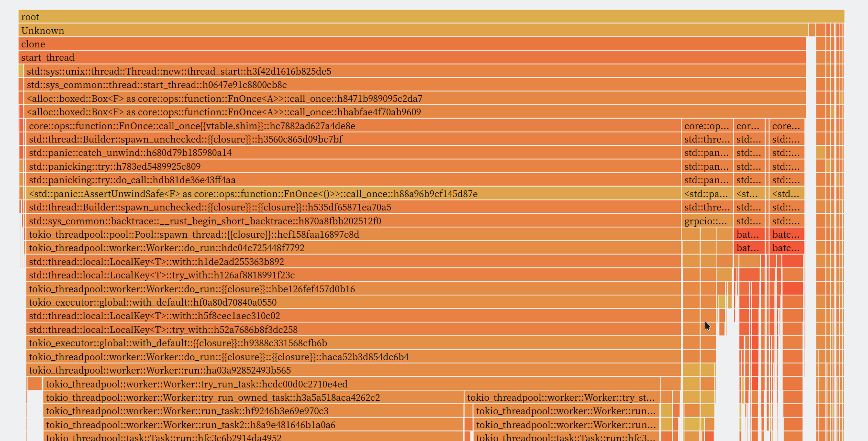Select the Unknown frame

click(x=413, y=31)
